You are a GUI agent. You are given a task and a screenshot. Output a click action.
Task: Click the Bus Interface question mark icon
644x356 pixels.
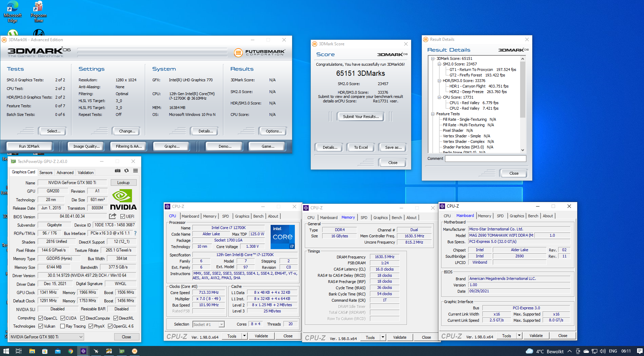[135, 233]
